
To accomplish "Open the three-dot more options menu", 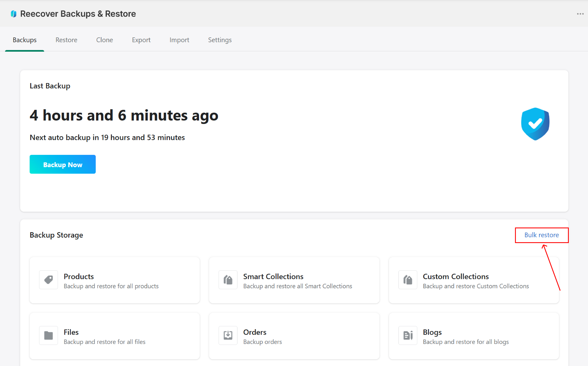I will click(580, 14).
